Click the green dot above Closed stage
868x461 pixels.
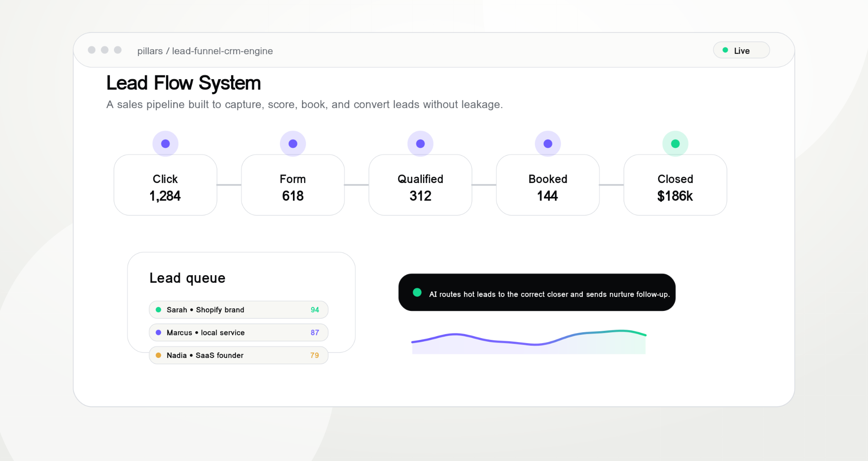point(675,144)
